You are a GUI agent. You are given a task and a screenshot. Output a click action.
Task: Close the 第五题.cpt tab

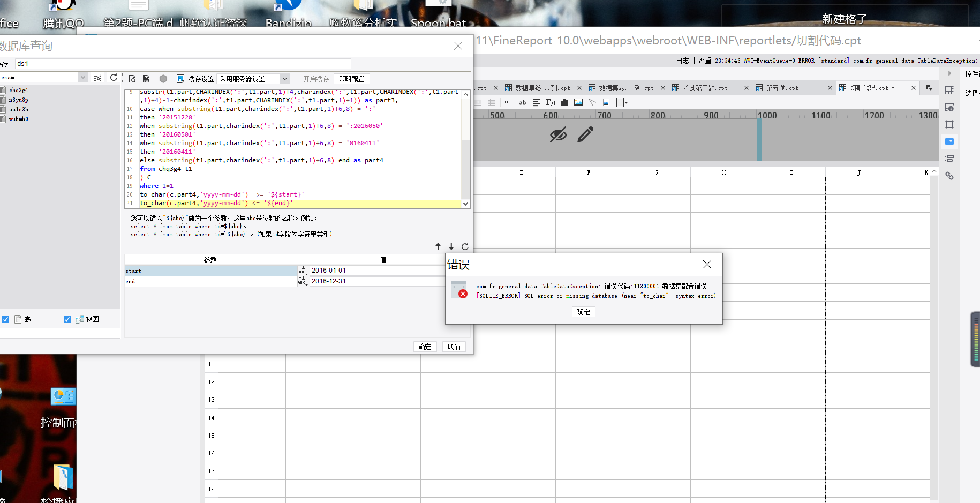830,88
